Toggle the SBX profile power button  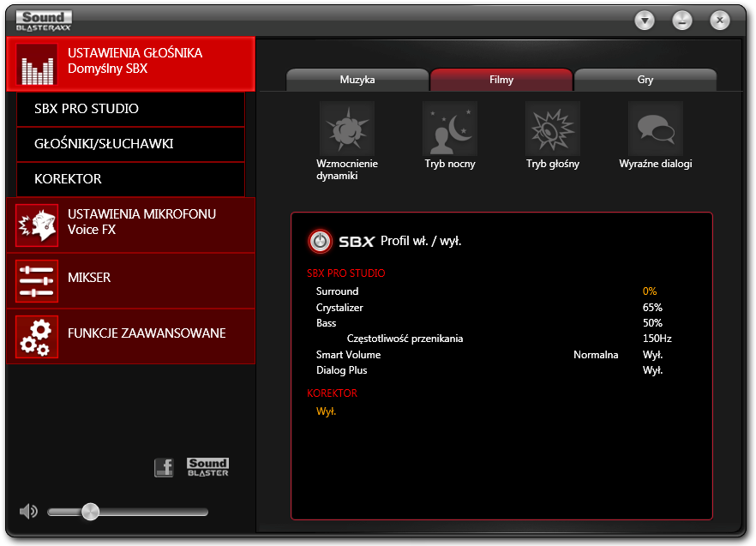[321, 241]
